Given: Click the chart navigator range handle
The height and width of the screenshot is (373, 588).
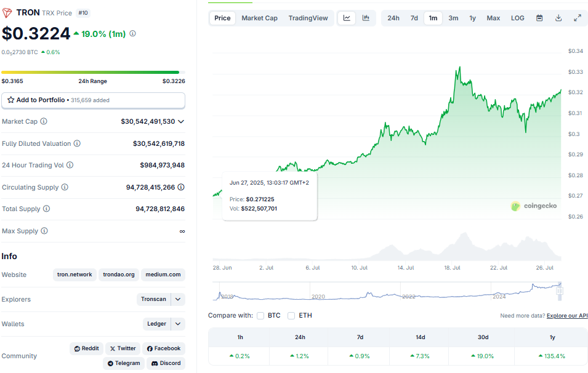Looking at the screenshot, I should pos(560,291).
